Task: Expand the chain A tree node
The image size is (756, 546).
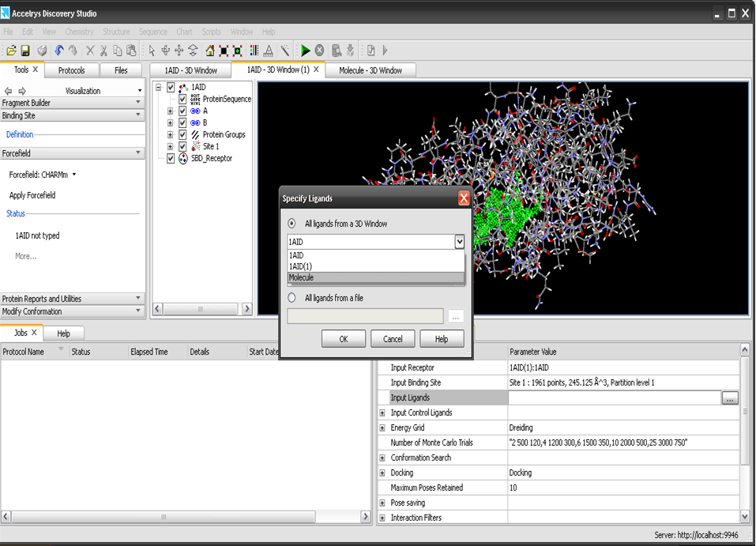Action: coord(170,111)
